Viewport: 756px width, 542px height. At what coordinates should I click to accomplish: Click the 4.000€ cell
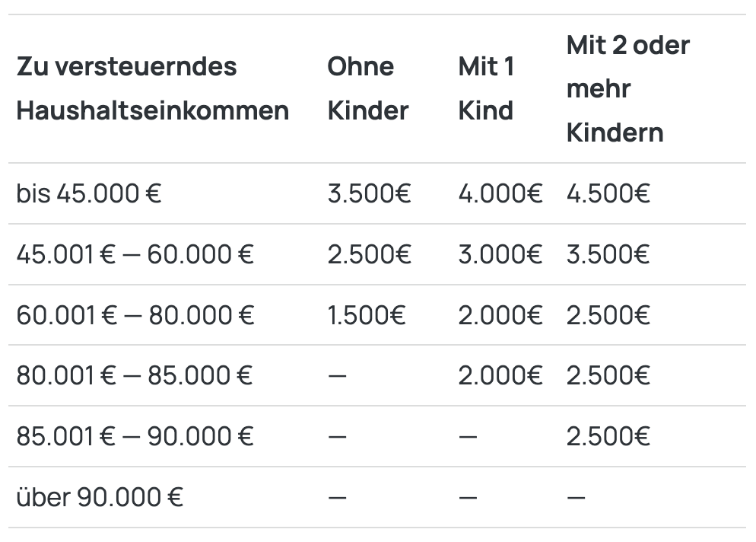(x=500, y=193)
